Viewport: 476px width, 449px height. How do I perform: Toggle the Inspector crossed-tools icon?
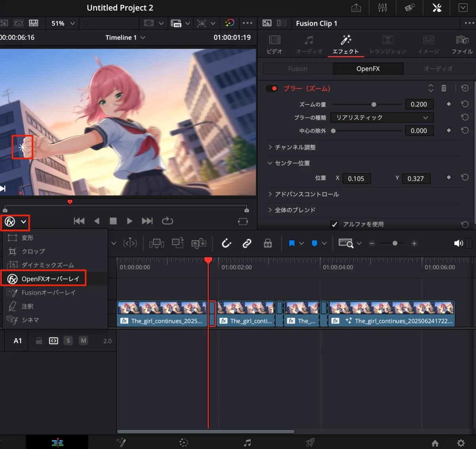point(437,8)
